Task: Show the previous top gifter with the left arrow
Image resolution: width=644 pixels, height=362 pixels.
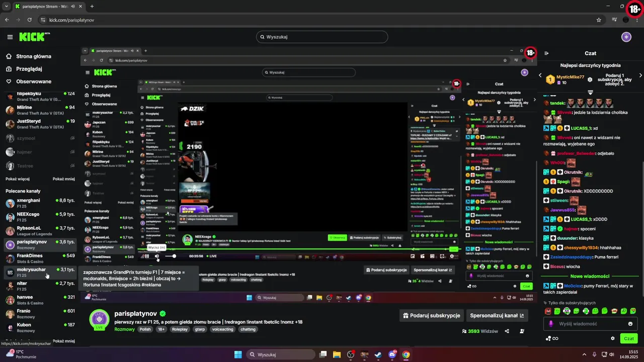Action: click(540, 75)
